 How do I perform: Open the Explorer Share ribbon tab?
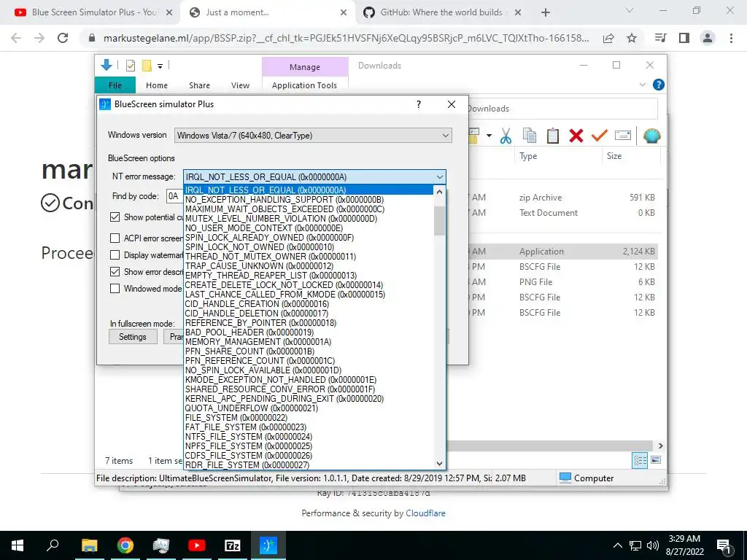pyautogui.click(x=199, y=85)
